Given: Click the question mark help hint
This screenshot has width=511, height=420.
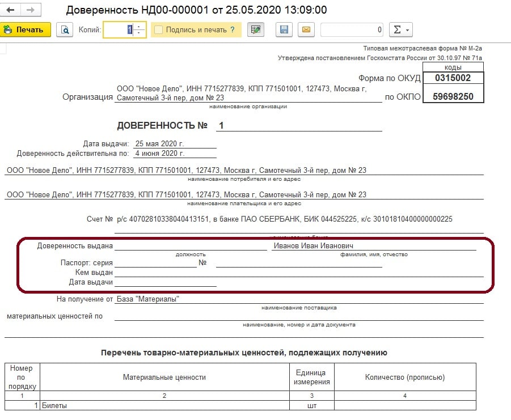Looking at the screenshot, I should tap(233, 29).
